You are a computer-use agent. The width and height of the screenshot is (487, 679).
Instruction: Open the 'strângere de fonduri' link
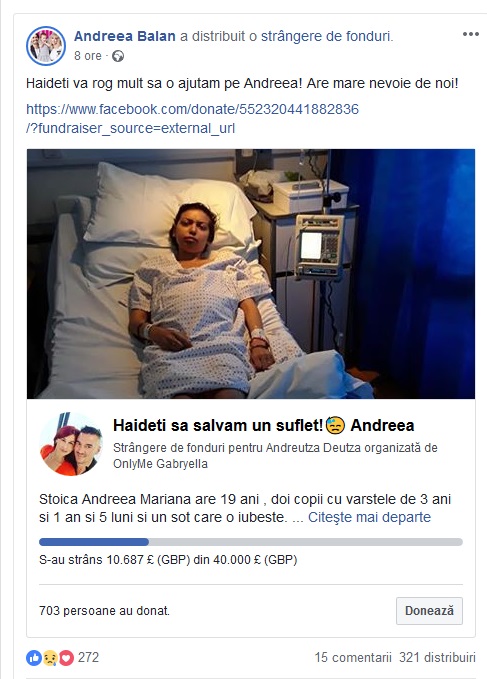click(x=326, y=36)
